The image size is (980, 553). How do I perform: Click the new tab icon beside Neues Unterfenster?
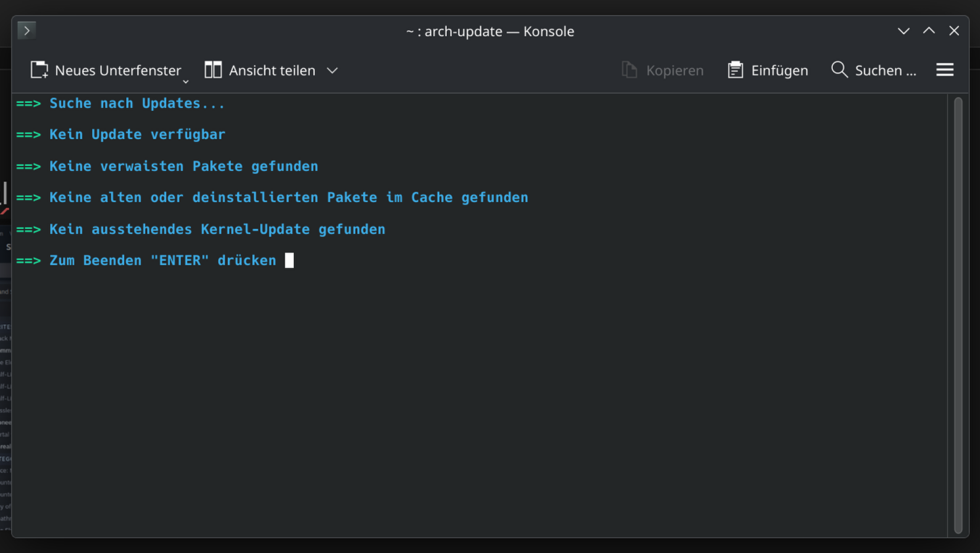(x=39, y=70)
